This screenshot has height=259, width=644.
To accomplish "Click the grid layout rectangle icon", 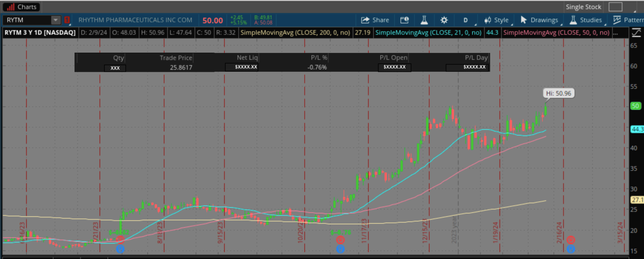I will click(x=615, y=7).
